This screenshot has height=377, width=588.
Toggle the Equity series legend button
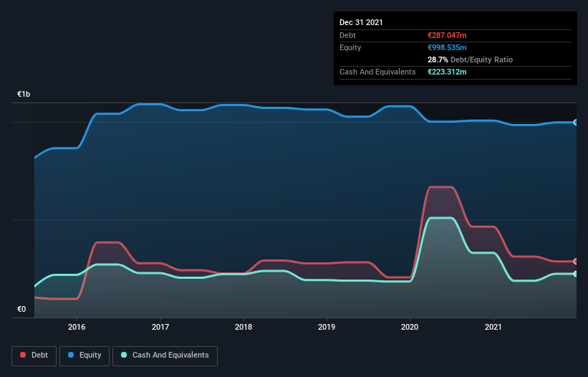(85, 355)
